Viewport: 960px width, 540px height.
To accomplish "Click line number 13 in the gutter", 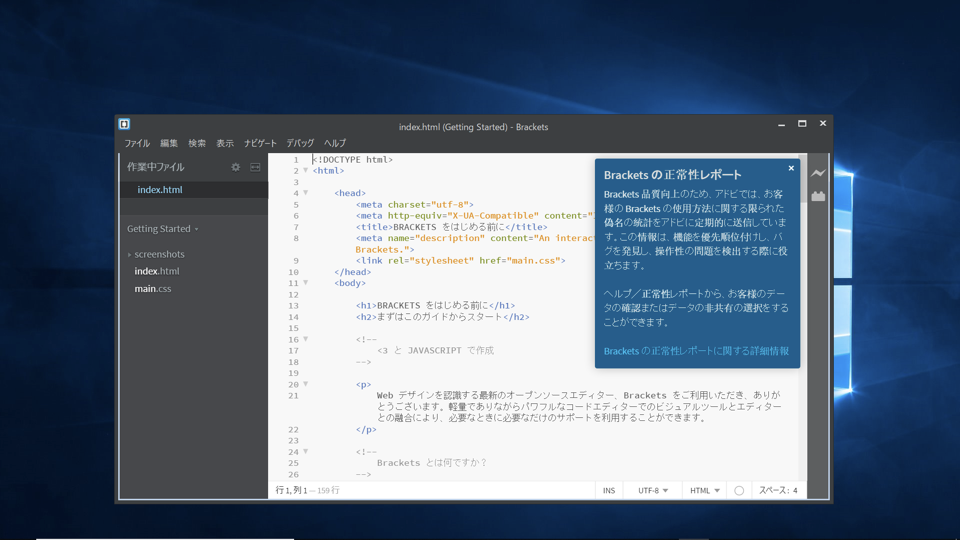I will point(294,306).
